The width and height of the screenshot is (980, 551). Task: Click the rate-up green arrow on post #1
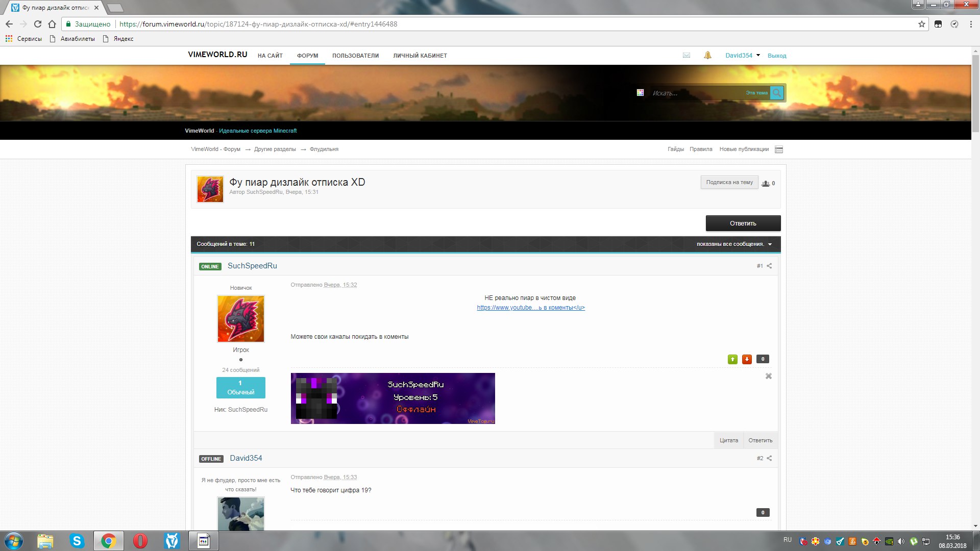coord(732,359)
